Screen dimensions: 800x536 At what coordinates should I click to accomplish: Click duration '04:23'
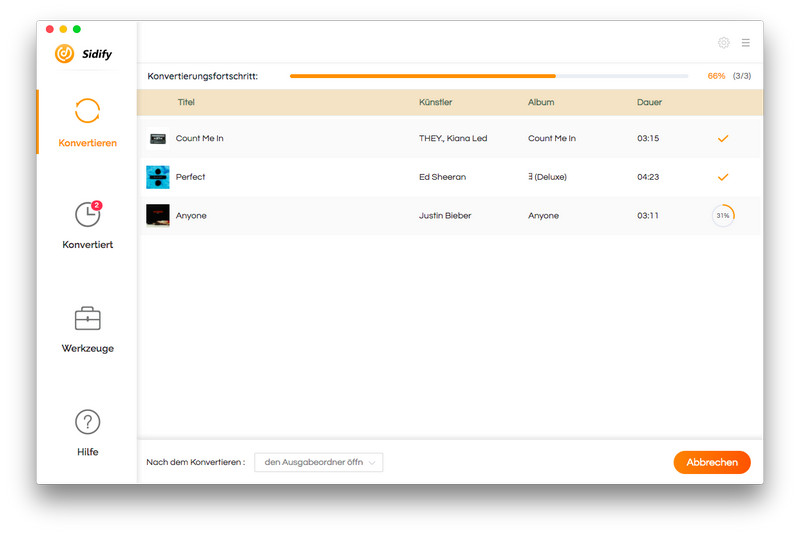point(648,177)
